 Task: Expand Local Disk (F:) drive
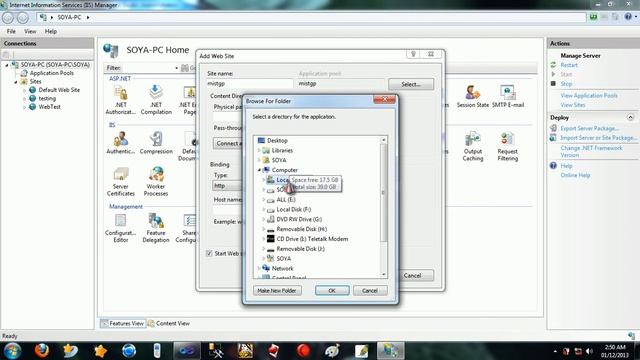(x=264, y=209)
